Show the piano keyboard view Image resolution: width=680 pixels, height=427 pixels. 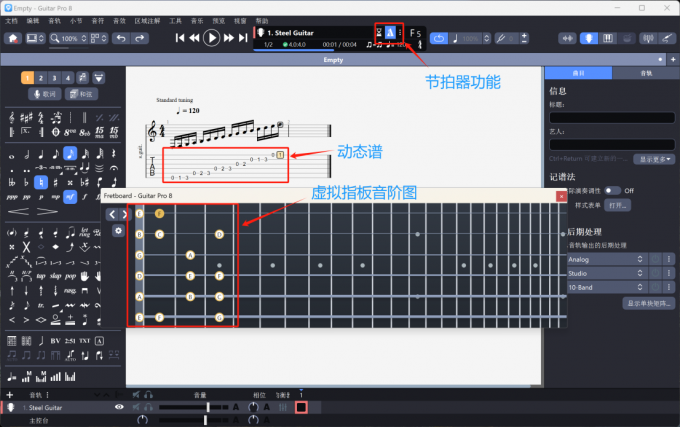point(608,39)
